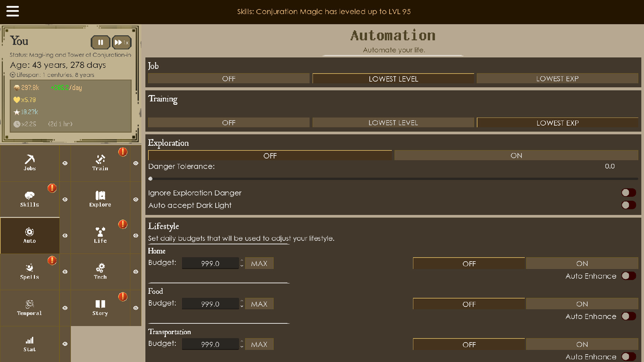Turn on Auto Enhance for Home
644x362 pixels.
pyautogui.click(x=629, y=276)
